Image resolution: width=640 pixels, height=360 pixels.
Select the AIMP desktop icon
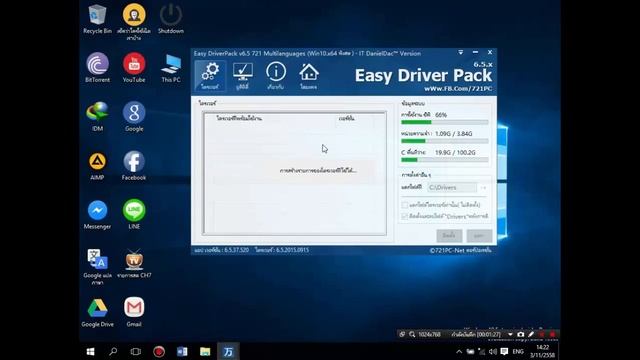click(x=97, y=166)
